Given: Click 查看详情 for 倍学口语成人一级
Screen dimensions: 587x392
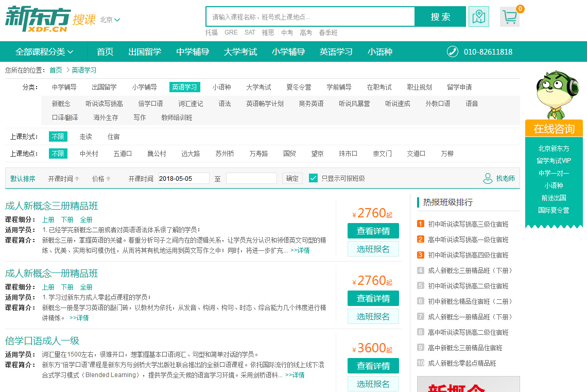Looking at the screenshot, I should coord(373,366).
